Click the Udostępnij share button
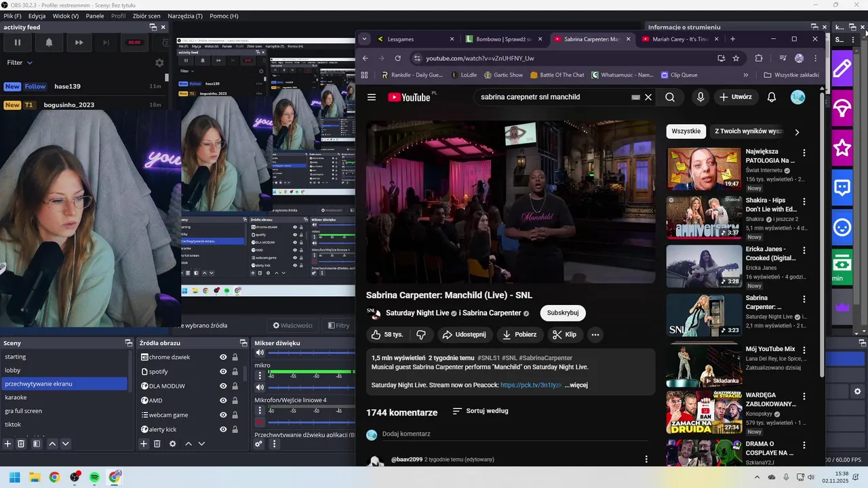Viewport: 868px width, 488px height. [x=464, y=334]
